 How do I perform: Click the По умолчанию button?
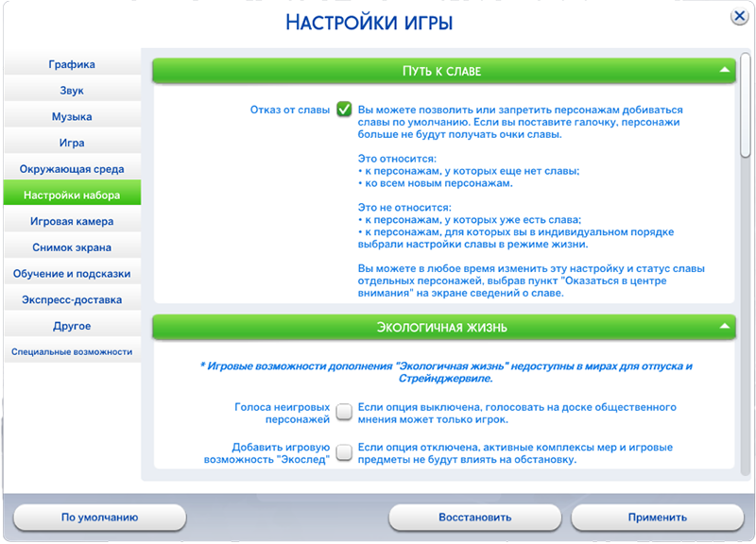(100, 517)
